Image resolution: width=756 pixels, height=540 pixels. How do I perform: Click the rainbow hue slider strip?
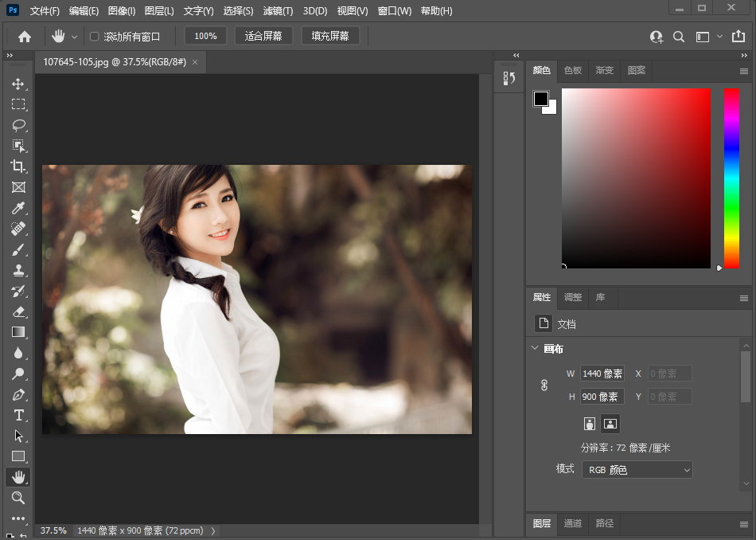[x=731, y=178]
